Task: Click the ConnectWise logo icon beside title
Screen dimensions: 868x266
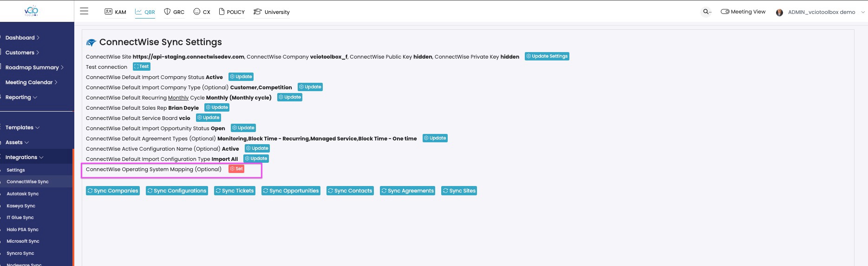Action: point(91,43)
